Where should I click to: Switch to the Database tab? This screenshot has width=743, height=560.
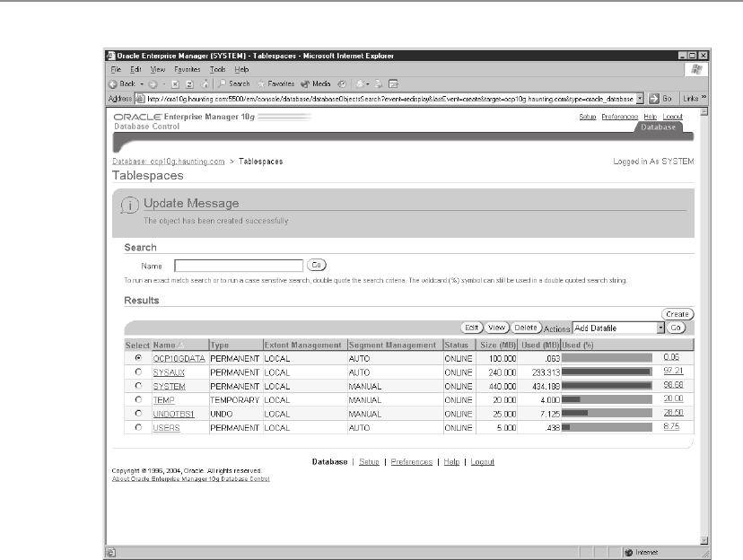pyautogui.click(x=658, y=127)
